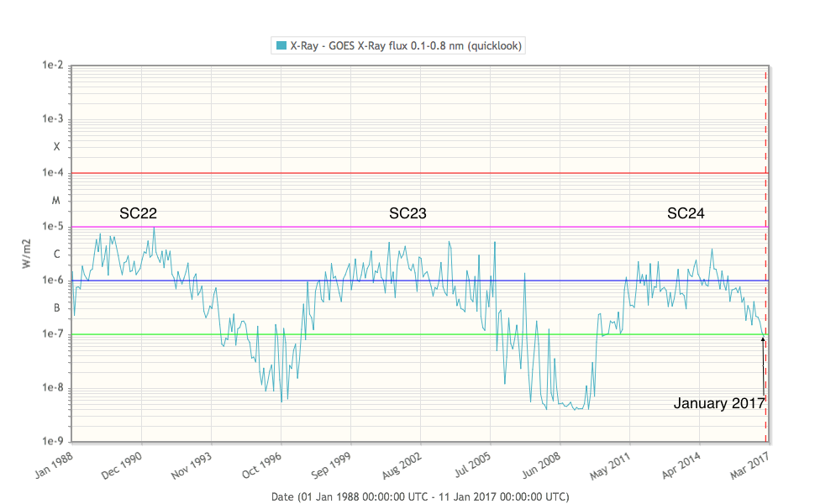815x504 pixels.
Task: Click the 'Dec 1990' x-axis label
Action: [122, 465]
